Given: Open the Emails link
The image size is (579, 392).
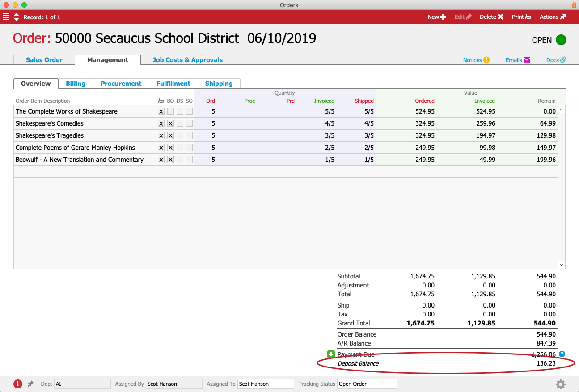Looking at the screenshot, I should coord(518,60).
